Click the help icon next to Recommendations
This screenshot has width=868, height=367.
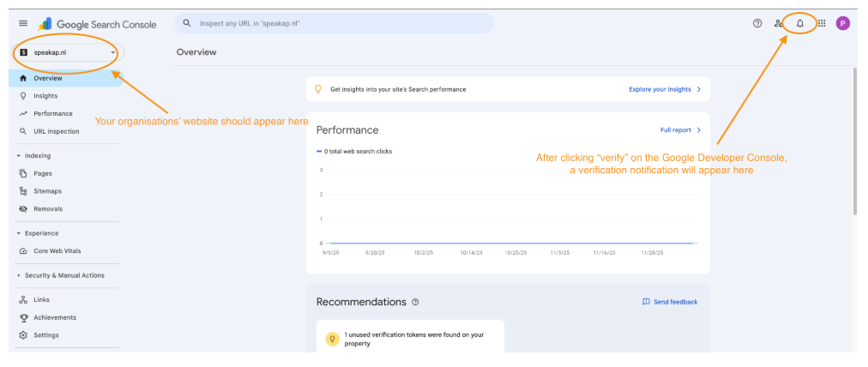(416, 302)
